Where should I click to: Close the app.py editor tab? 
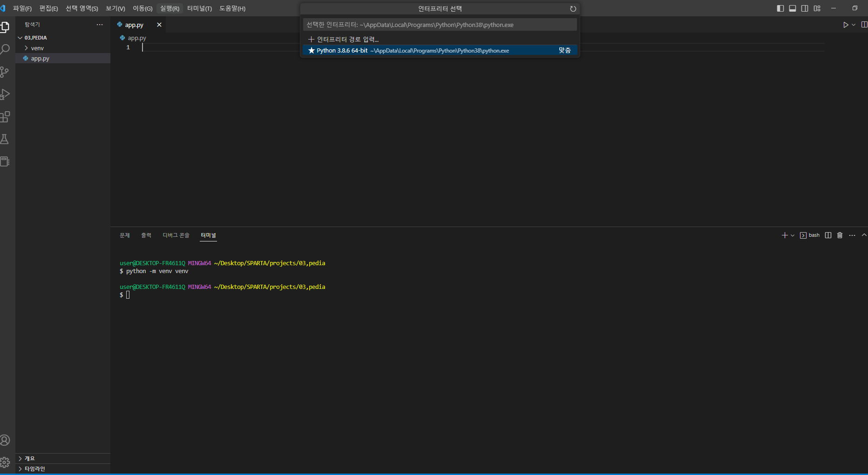159,25
